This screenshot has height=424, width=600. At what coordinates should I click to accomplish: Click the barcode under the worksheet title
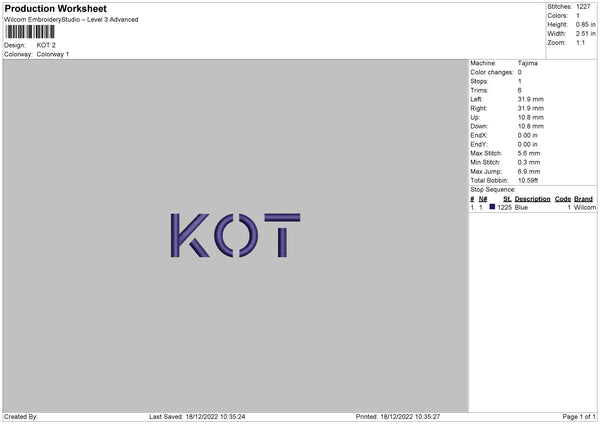30,32
